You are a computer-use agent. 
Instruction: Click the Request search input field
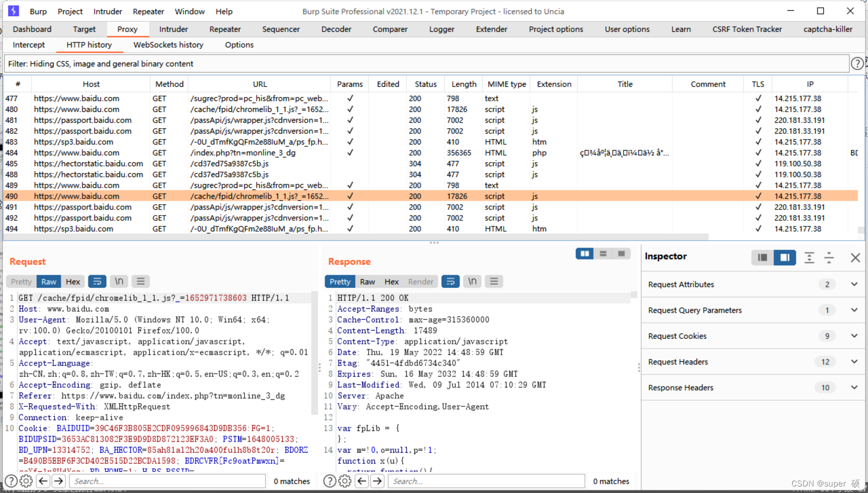[x=168, y=481]
